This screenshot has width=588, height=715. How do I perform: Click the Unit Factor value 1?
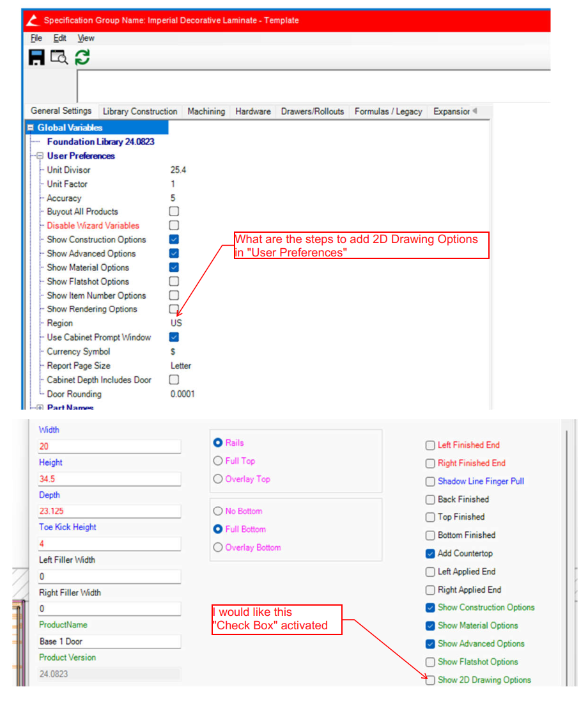[173, 184]
